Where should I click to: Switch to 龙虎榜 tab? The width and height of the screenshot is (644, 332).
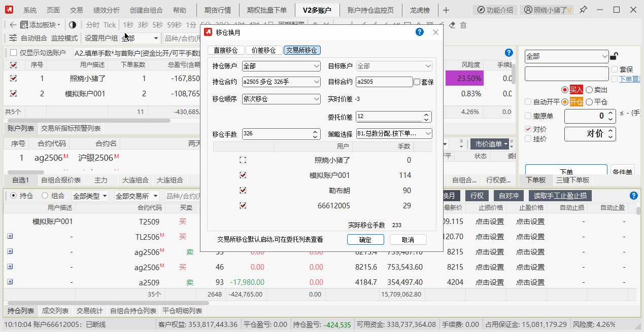coord(420,10)
